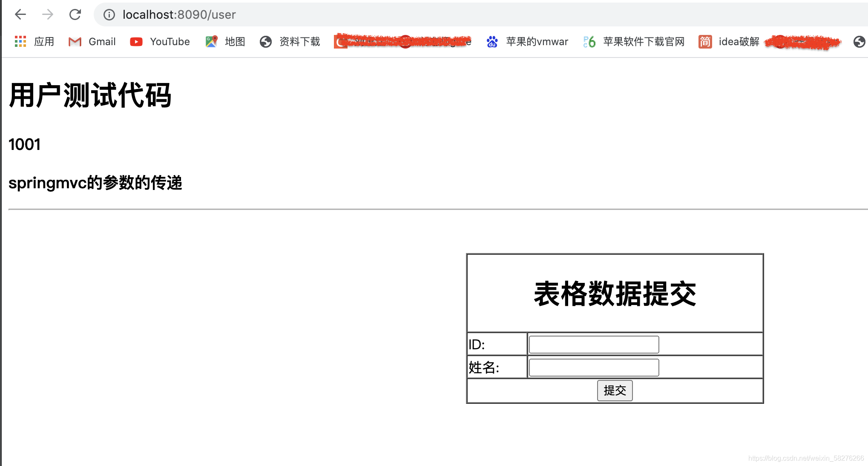Click inside the 姓名 input field
868x466 pixels.
(x=593, y=367)
